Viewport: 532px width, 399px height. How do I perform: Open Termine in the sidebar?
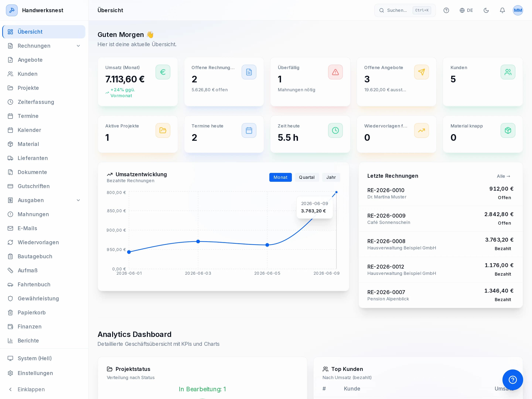click(x=44, y=116)
